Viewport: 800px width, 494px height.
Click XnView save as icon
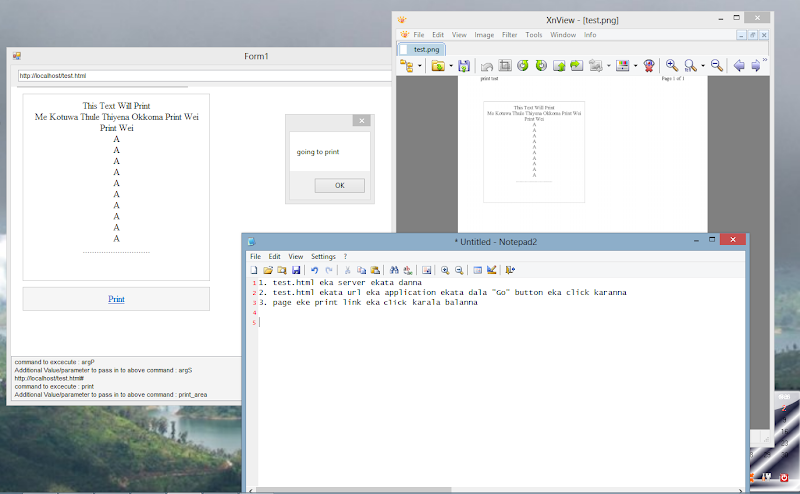[x=464, y=65]
